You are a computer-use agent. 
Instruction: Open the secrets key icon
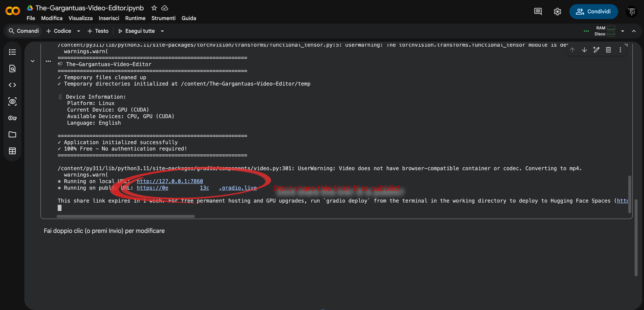[x=12, y=118]
